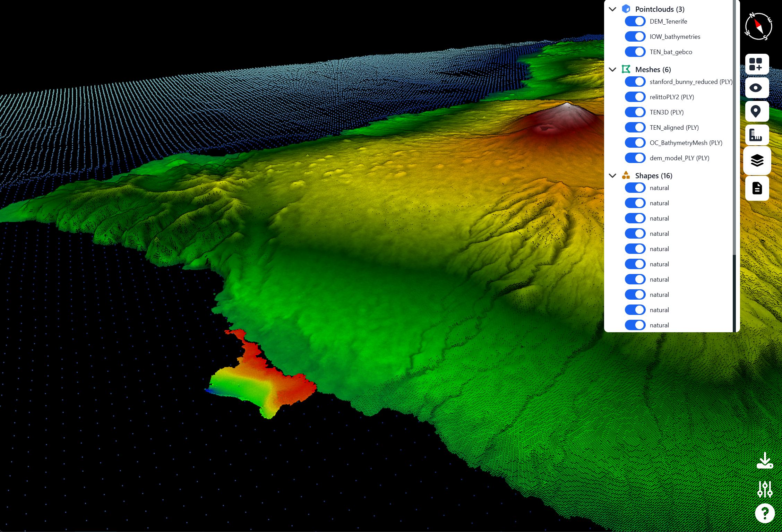Click the download icon
Viewport: 782px width, 532px height.
pyautogui.click(x=765, y=460)
